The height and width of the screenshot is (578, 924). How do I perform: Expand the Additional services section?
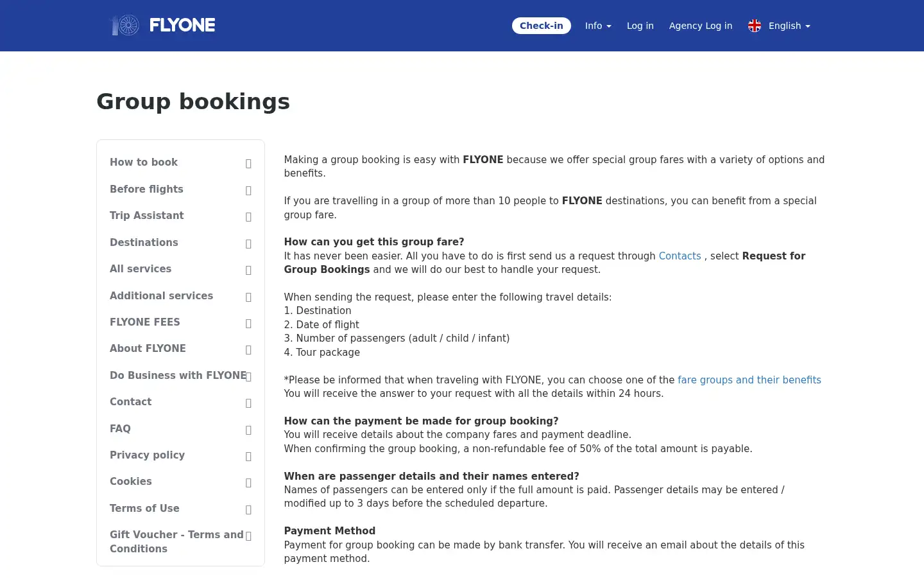180,296
